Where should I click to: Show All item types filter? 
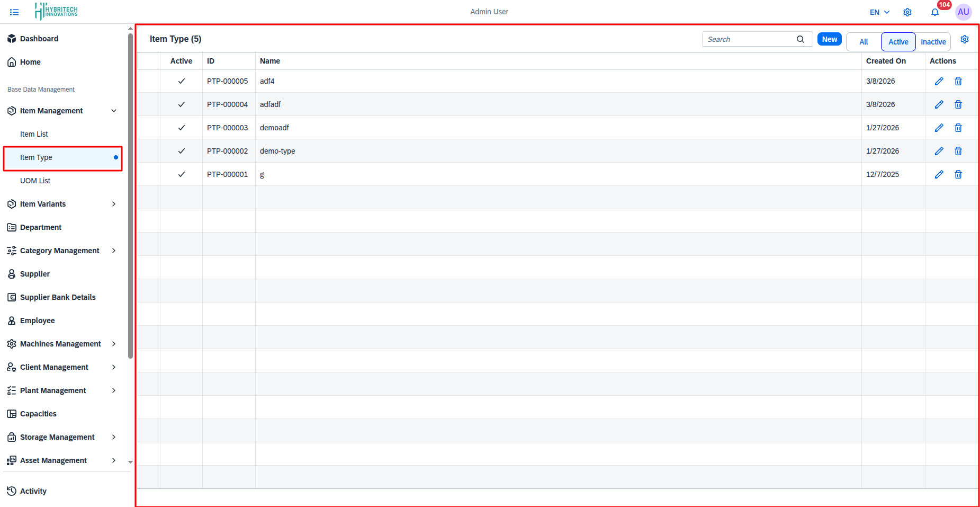coord(863,42)
